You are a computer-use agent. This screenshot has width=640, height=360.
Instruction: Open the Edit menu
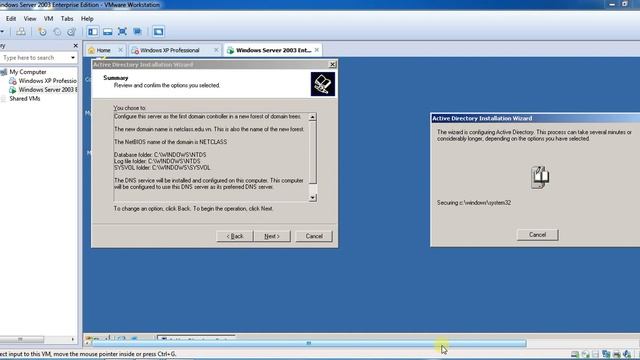tap(11, 19)
